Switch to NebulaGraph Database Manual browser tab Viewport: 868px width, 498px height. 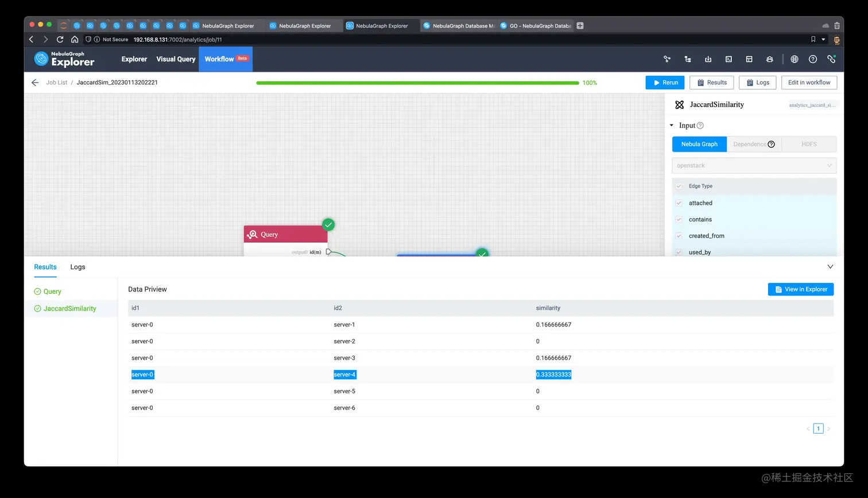point(459,26)
